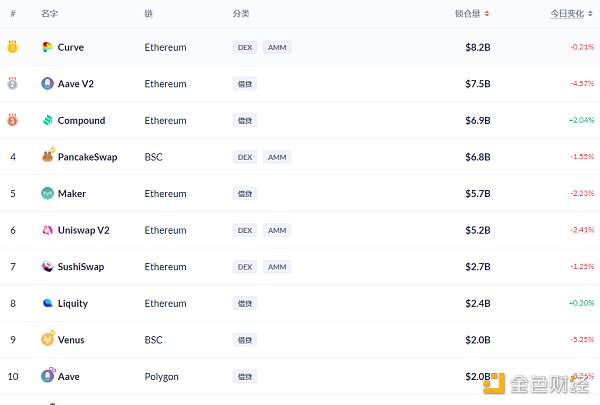Click the lending tag in Maker row
Viewport: 600px width, 405px height.
(245, 194)
